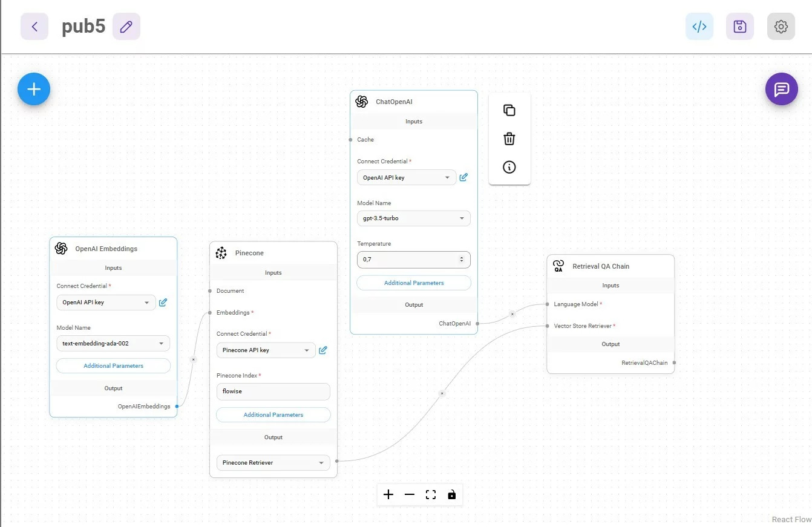This screenshot has width=812, height=527.
Task: Select the OpenAI Embeddings node title
Action: pos(106,249)
